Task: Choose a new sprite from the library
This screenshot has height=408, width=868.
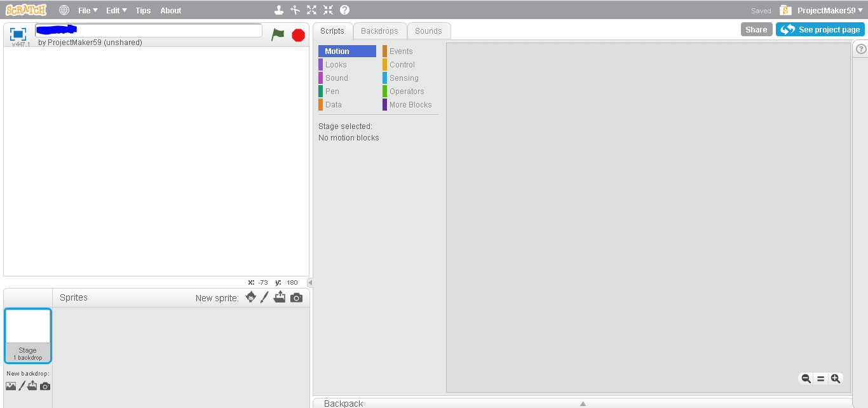Action: click(x=250, y=297)
